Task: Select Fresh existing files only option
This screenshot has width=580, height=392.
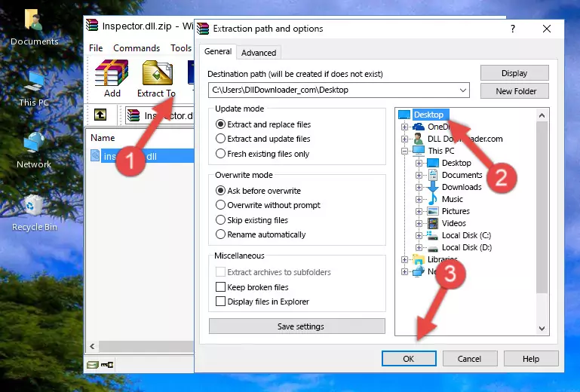Action: coord(220,154)
